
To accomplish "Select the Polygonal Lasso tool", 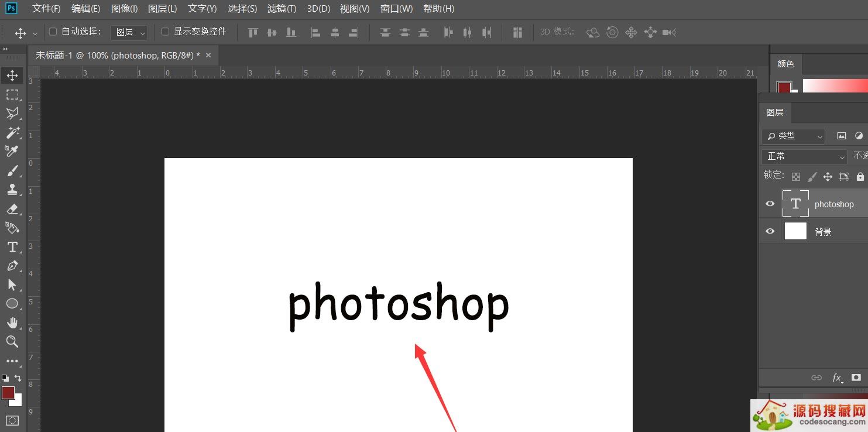I will [12, 114].
